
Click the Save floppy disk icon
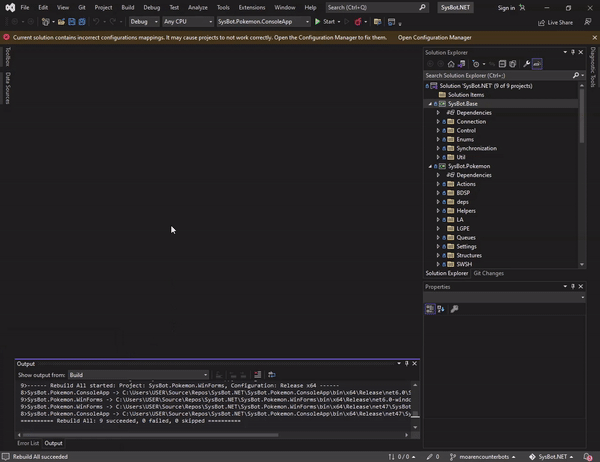click(x=72, y=22)
